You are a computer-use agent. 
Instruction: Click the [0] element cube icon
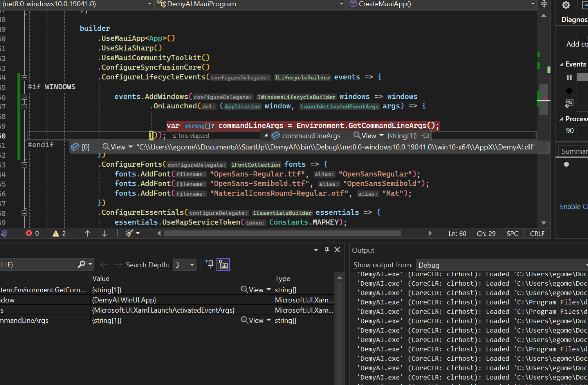pos(75,147)
